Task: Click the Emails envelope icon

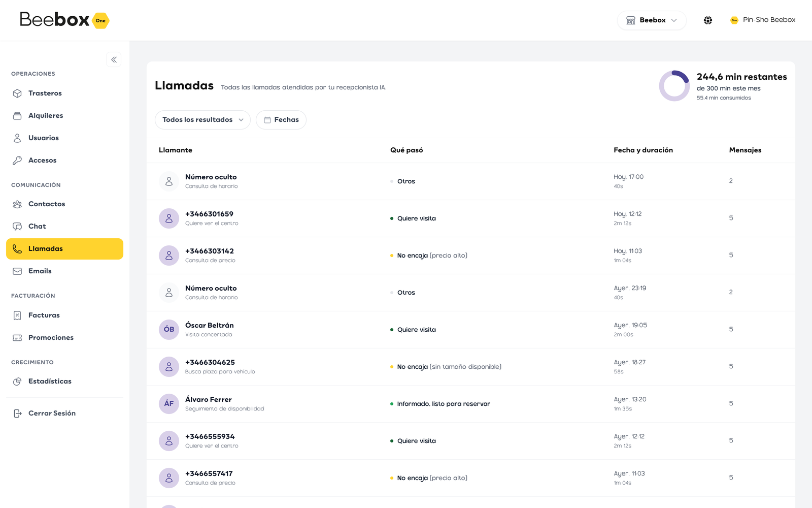Action: (x=17, y=271)
